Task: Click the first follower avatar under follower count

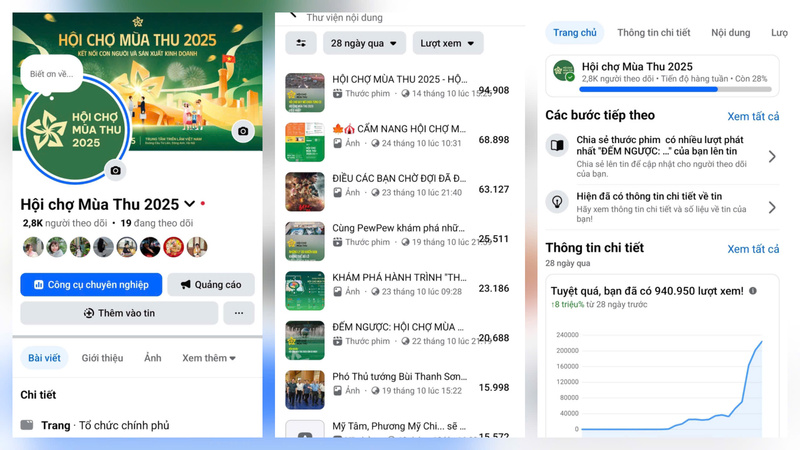Action: (x=32, y=246)
